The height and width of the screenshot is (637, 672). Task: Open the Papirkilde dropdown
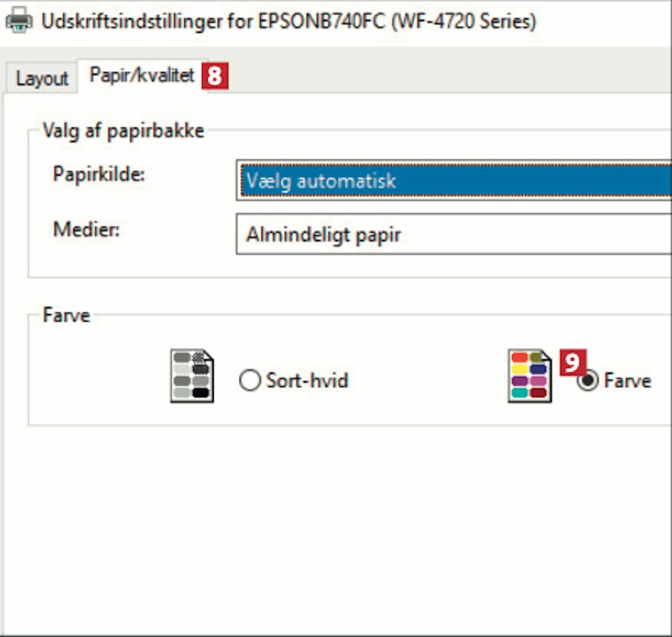(x=454, y=180)
